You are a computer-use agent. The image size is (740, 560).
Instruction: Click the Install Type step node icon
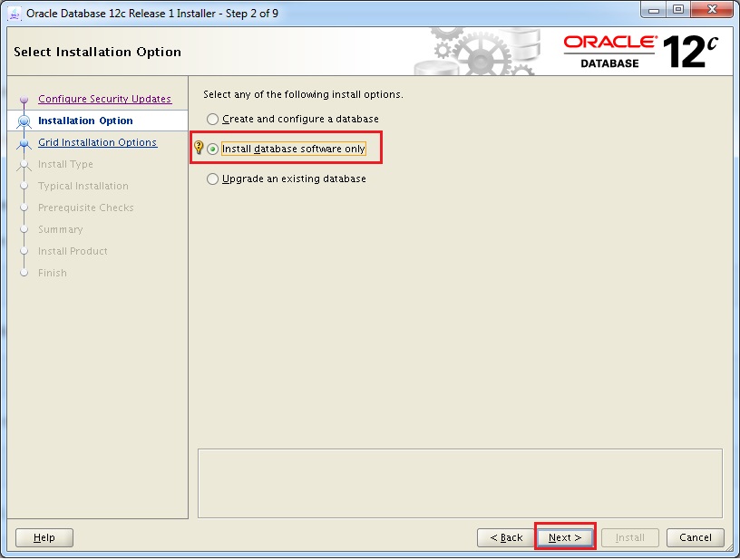pyautogui.click(x=24, y=165)
